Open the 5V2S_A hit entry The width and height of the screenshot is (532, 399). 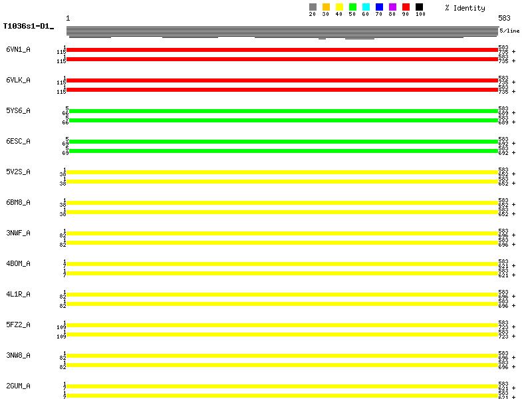coord(18,172)
